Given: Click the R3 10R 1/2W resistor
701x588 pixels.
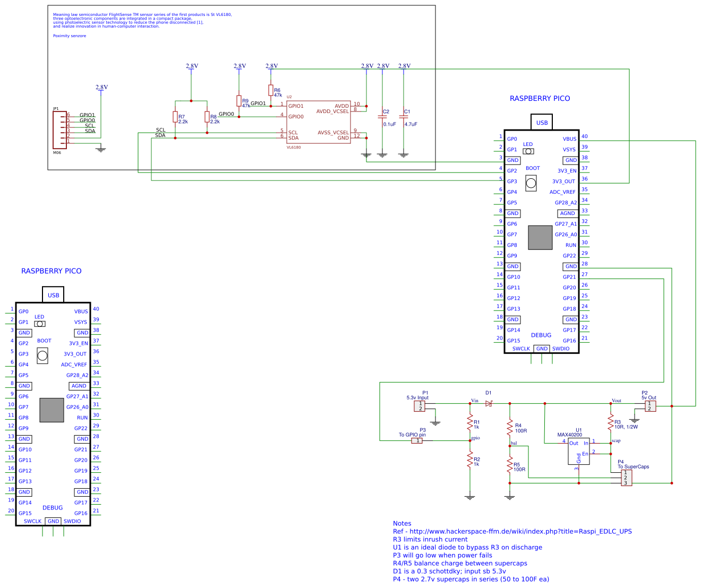Looking at the screenshot, I should [611, 423].
